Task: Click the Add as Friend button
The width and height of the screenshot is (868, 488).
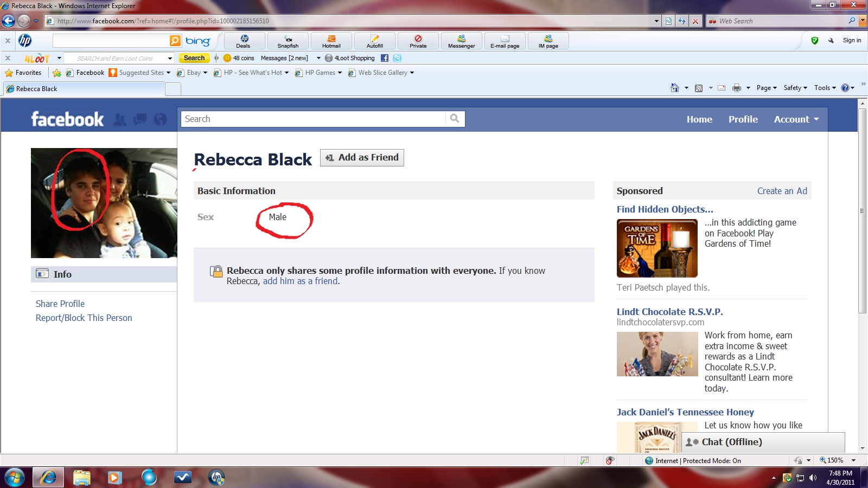Action: click(x=361, y=157)
